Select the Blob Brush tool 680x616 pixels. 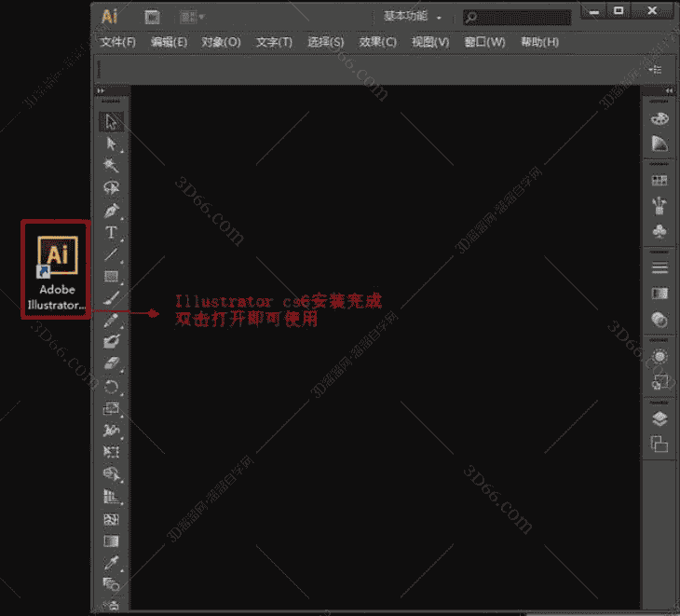[x=112, y=341]
